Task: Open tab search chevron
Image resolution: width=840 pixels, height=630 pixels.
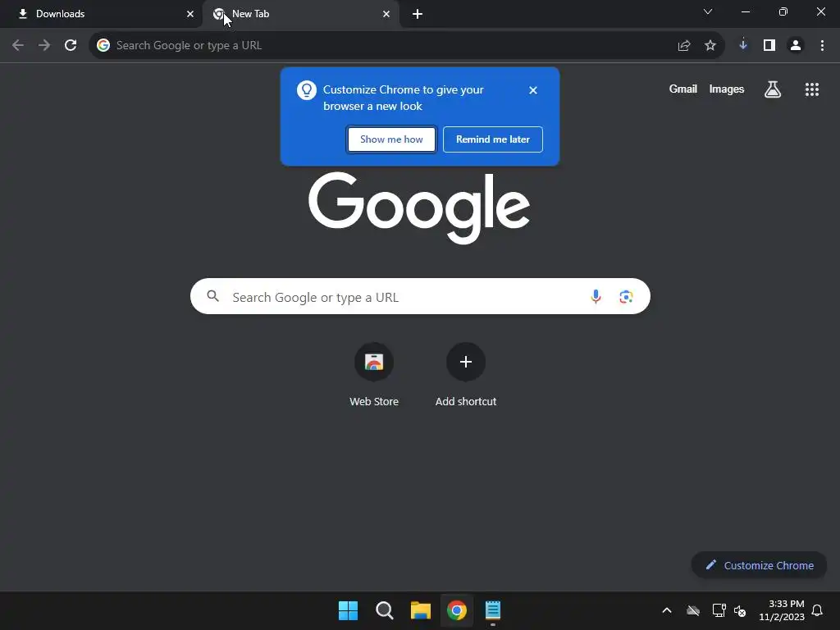Action: pos(708,11)
